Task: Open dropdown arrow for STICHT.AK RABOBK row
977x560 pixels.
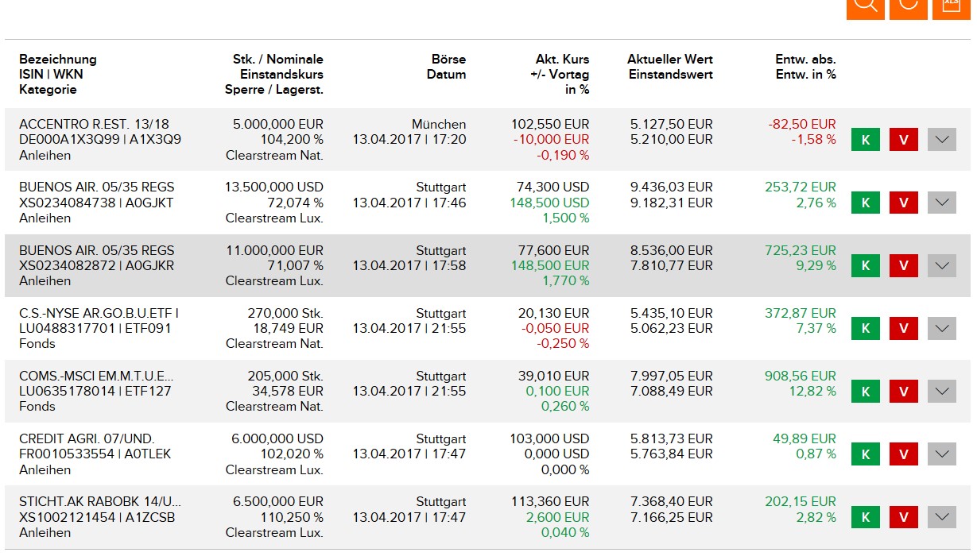Action: coord(941,517)
